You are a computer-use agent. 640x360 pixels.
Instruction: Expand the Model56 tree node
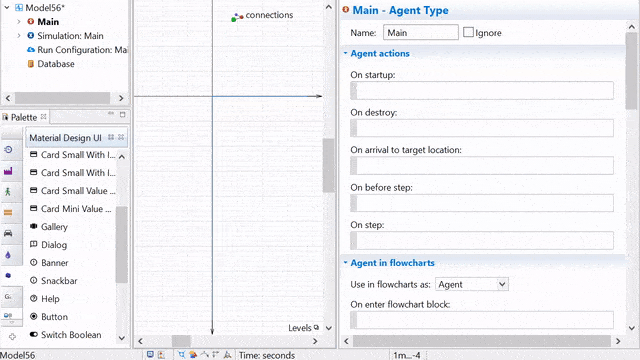pyautogui.click(x=7, y=7)
